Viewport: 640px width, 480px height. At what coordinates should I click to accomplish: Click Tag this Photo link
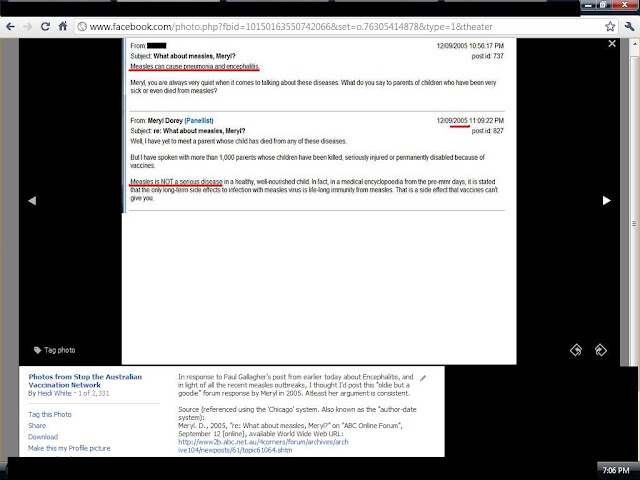(50, 414)
